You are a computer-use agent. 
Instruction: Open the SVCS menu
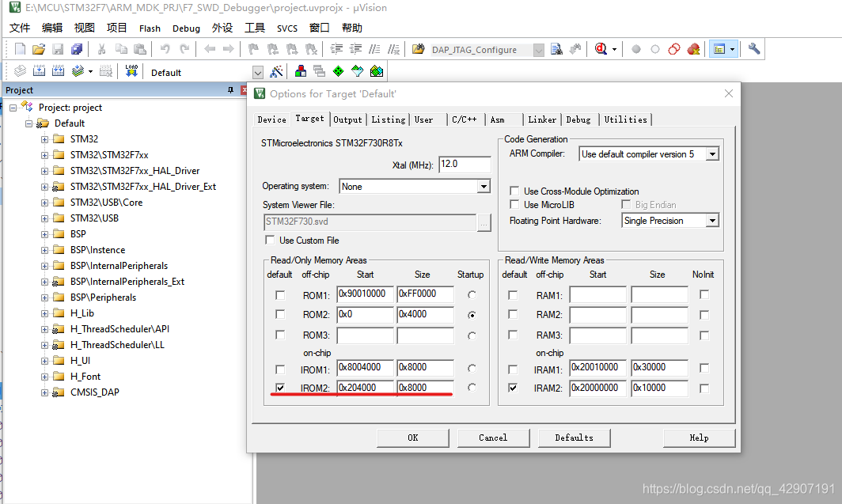[x=286, y=28]
